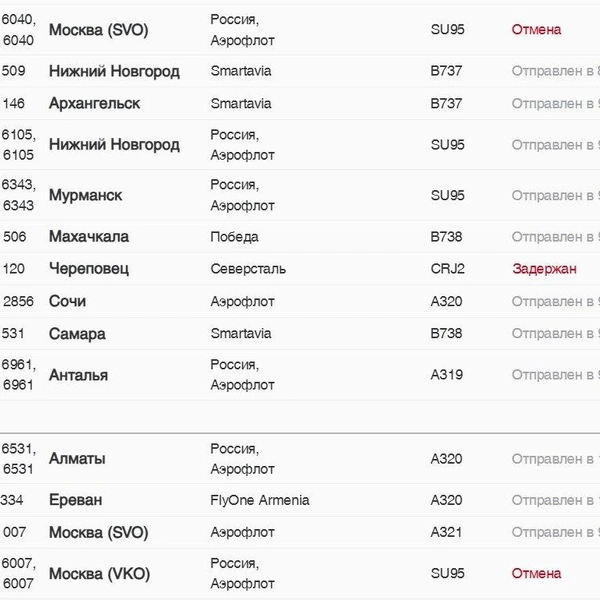Click Отмена status for Москва (VKO)

click(x=536, y=573)
